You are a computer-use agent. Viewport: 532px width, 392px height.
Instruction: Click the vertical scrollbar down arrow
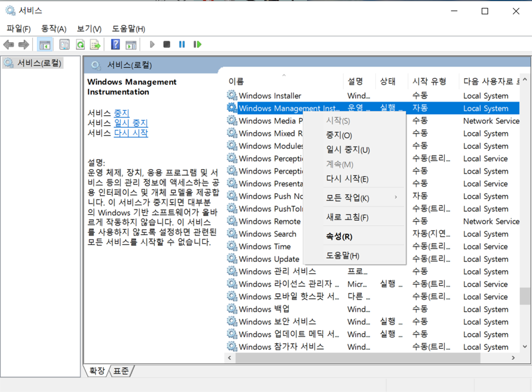pyautogui.click(x=525, y=347)
